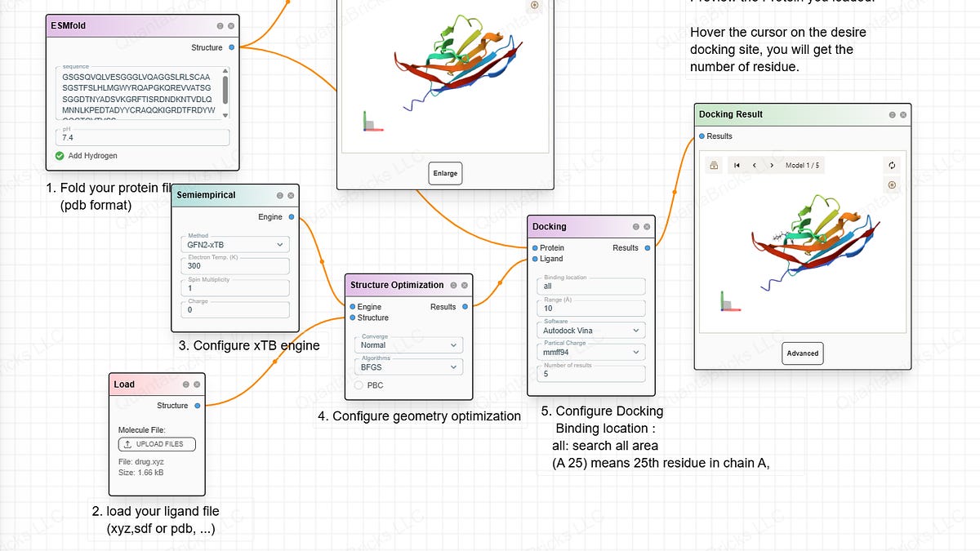Open the Converge dropdown set to Normal
980x551 pixels.
[408, 345]
